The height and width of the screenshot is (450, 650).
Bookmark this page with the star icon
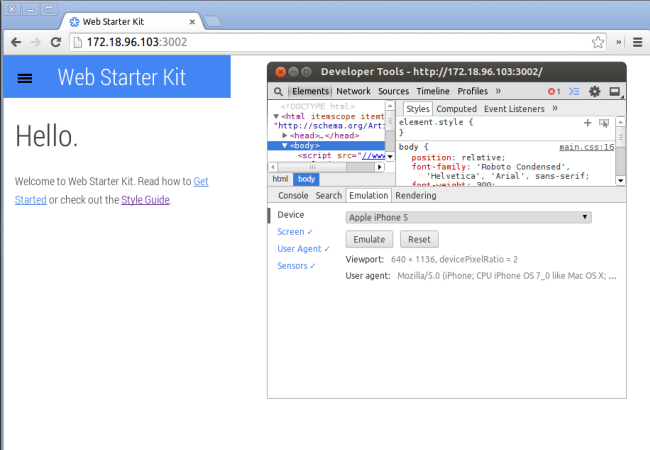597,42
